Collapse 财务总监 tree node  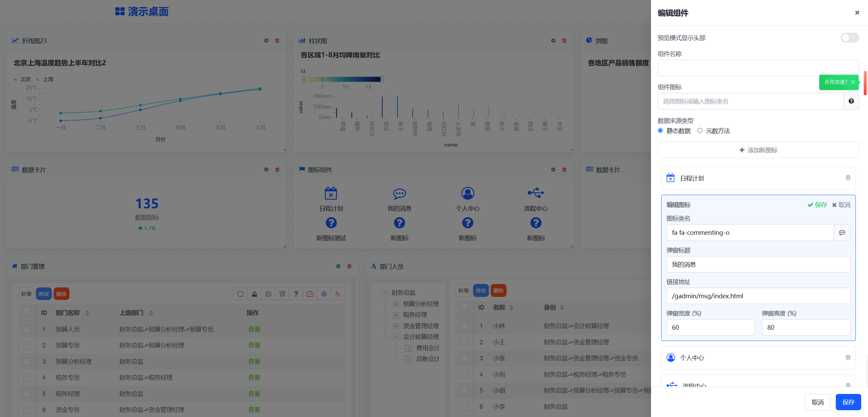coord(384,293)
